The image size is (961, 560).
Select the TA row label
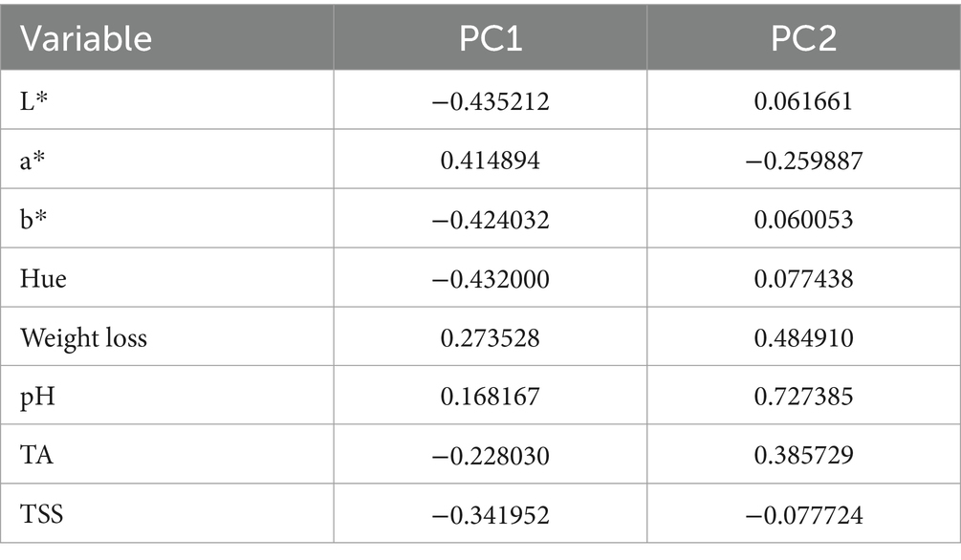36,455
